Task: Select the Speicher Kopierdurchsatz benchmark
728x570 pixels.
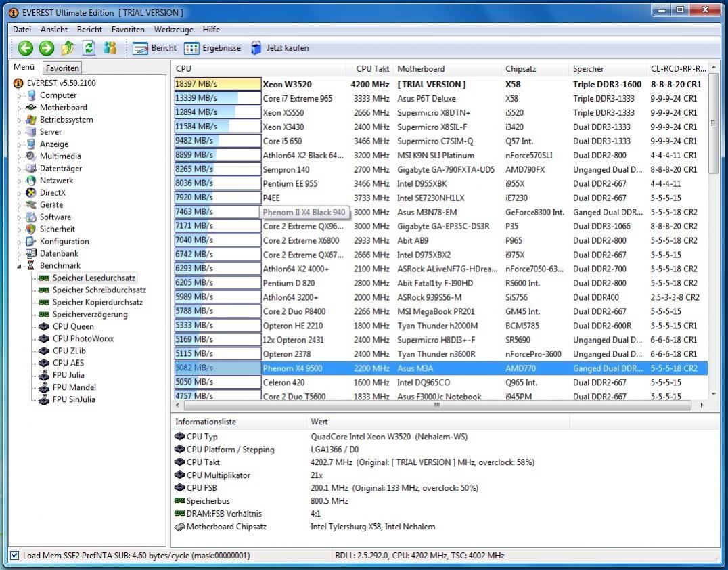Action: [97, 302]
